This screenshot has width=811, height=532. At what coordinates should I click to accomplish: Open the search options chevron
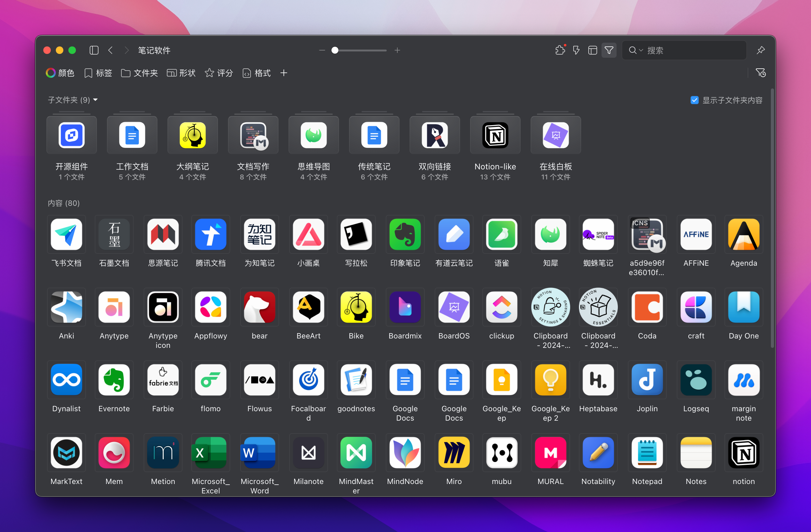click(641, 51)
